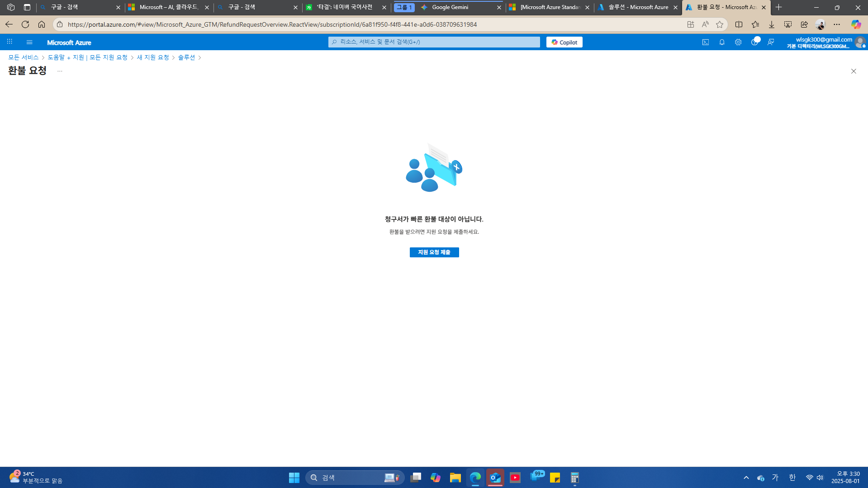
Task: Add this page to favorites star
Action: click(x=720, y=24)
